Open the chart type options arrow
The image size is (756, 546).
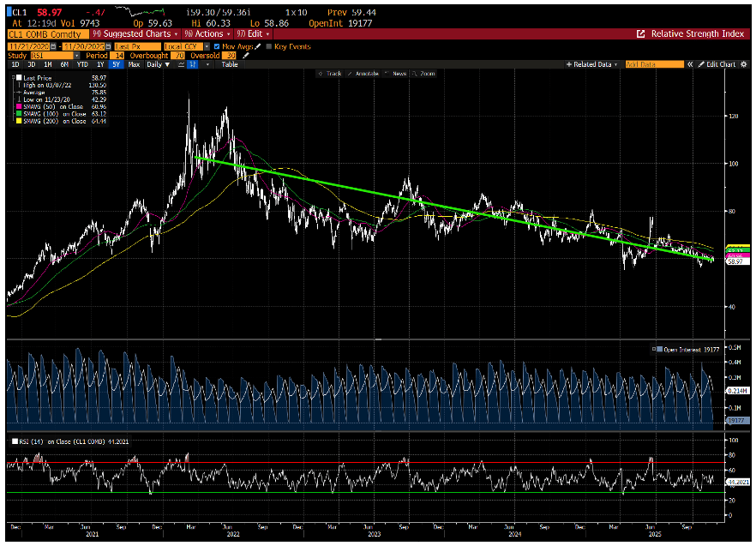click(x=207, y=64)
